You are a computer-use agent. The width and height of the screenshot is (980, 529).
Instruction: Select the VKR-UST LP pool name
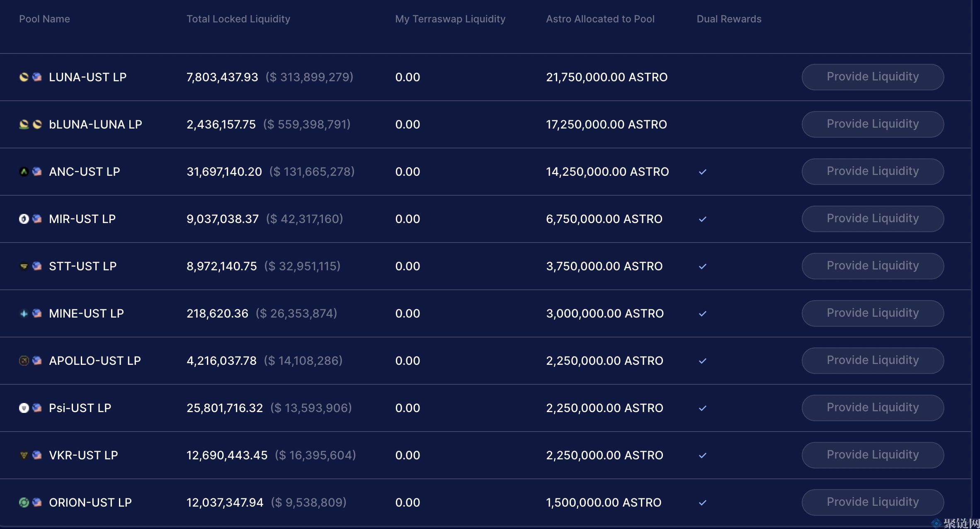tap(83, 455)
